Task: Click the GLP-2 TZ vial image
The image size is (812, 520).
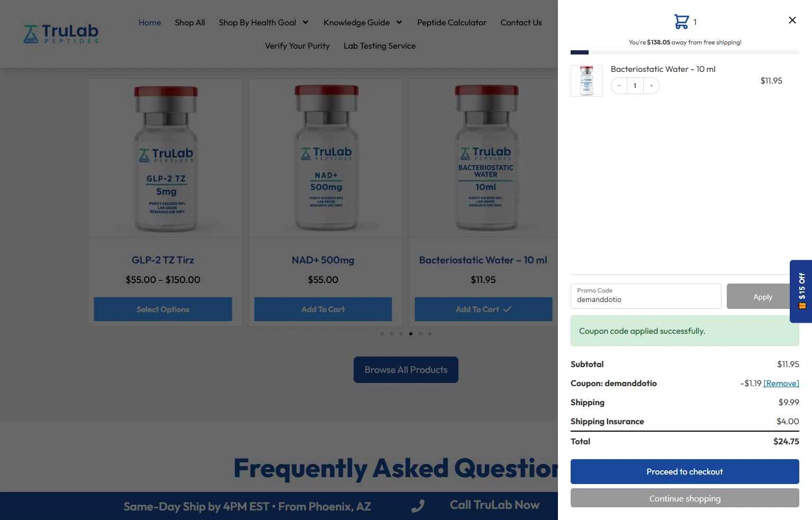Action: pos(166,158)
